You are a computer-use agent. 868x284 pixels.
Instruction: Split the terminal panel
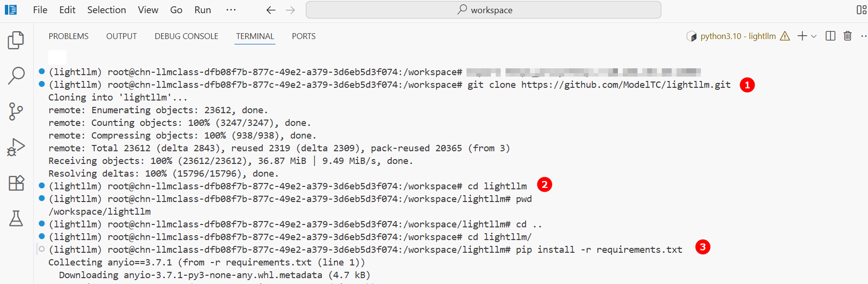(830, 36)
